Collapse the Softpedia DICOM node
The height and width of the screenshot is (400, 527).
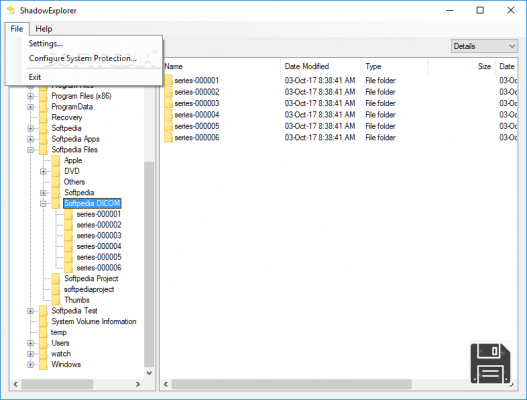coord(43,204)
